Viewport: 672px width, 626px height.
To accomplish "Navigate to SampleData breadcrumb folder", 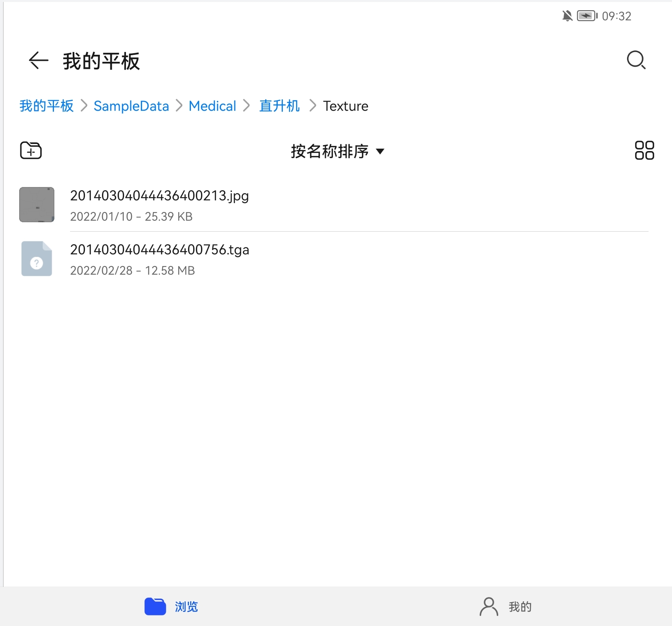I will pyautogui.click(x=131, y=106).
